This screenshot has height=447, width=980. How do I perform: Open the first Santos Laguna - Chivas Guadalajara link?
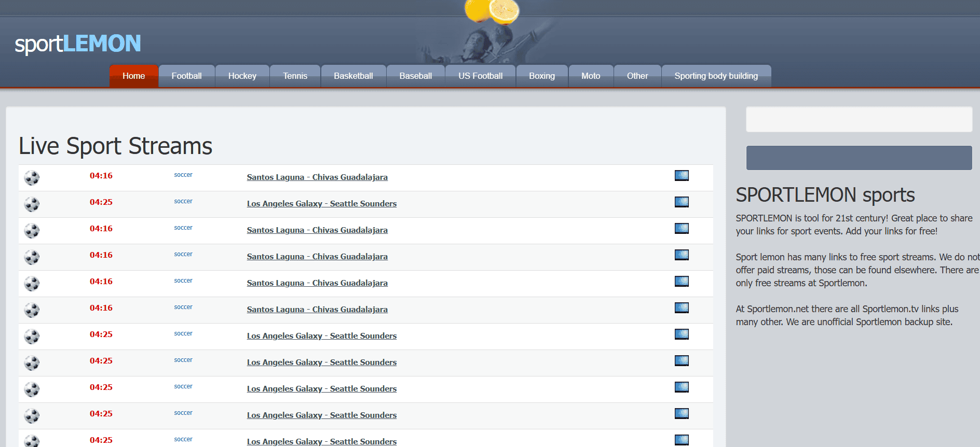(317, 177)
